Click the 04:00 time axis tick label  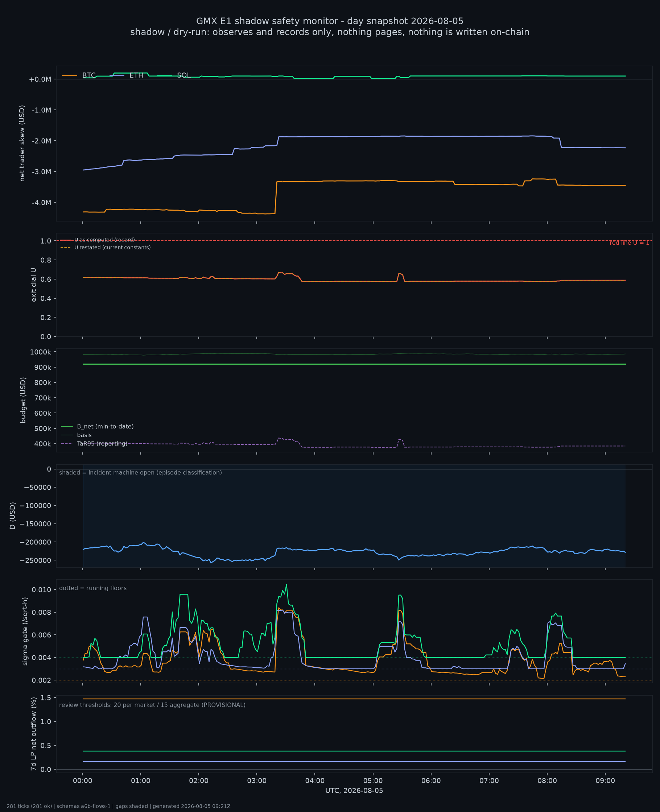pos(315,781)
